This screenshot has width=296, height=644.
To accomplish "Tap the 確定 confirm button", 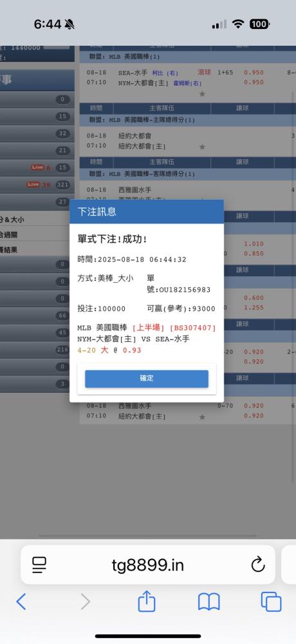I will 147,379.
